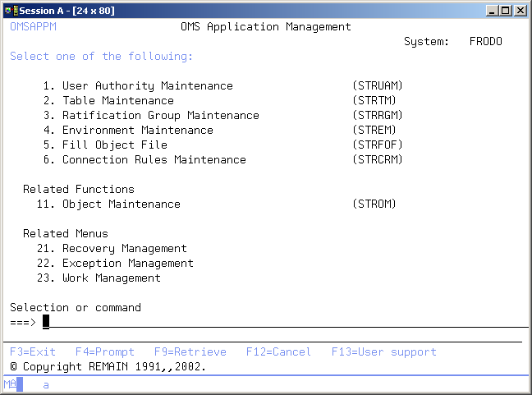
Task: Open Ratification Group Maintenance option
Action: coord(160,116)
